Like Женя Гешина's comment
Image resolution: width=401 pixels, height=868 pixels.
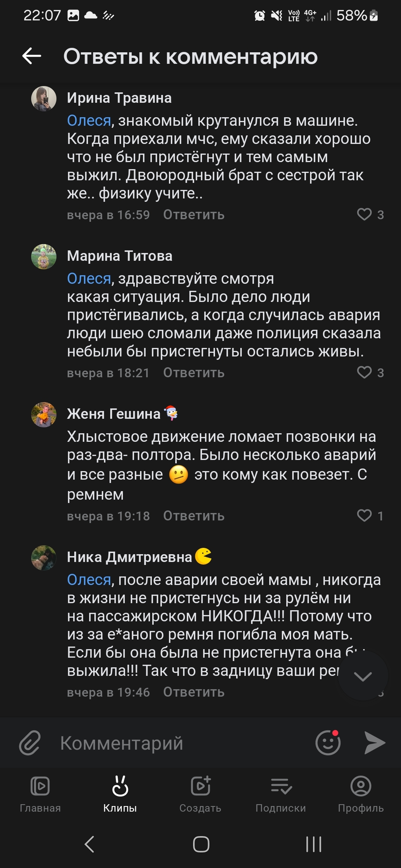pyautogui.click(x=364, y=516)
